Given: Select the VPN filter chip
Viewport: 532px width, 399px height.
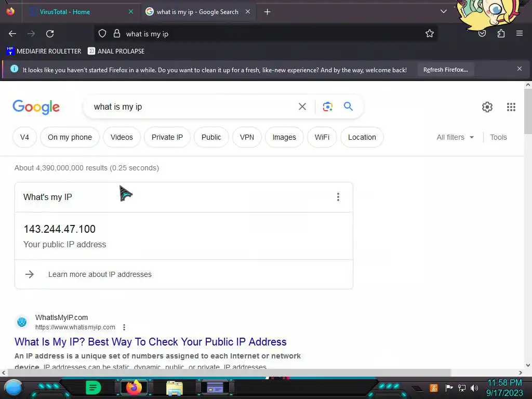Looking at the screenshot, I should [247, 137].
